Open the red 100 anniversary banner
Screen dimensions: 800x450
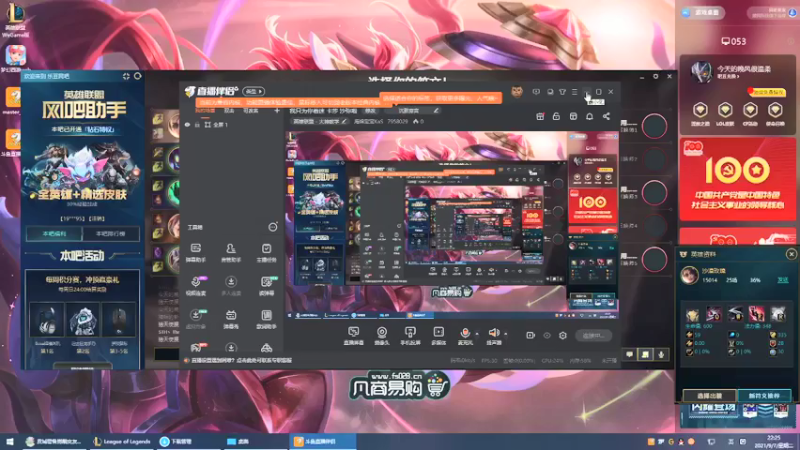(x=738, y=180)
